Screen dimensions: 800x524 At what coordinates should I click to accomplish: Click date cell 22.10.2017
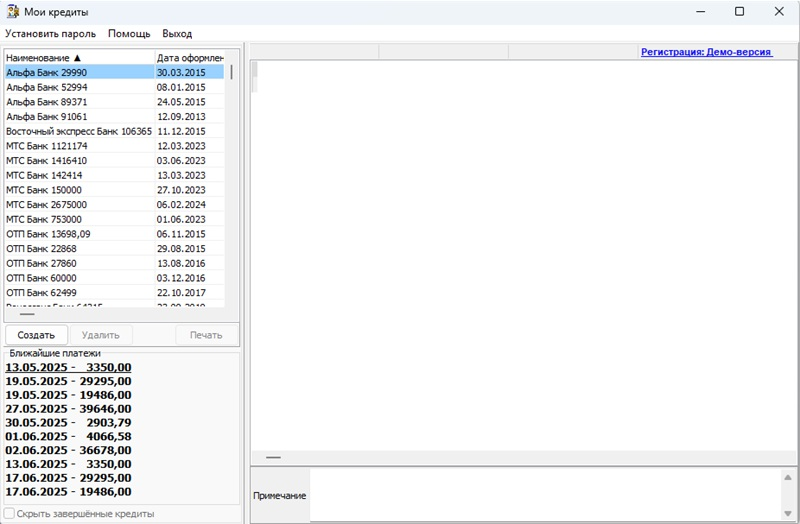click(x=189, y=293)
